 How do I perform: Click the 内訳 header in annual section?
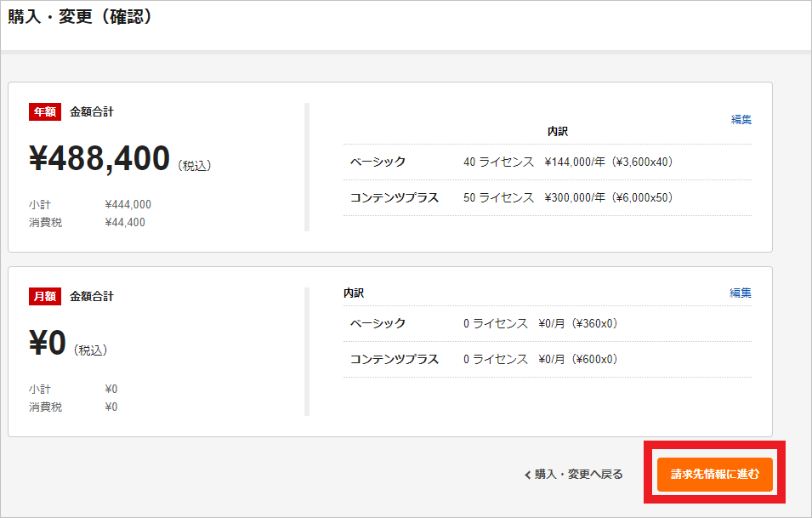[x=557, y=132]
